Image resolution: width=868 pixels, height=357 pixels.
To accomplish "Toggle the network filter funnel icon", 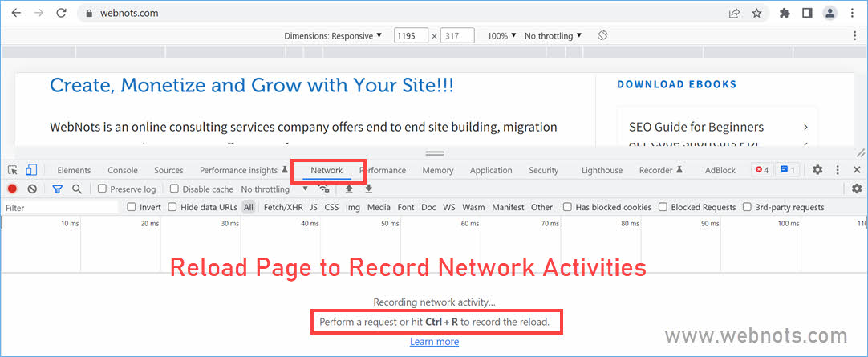I will point(58,189).
